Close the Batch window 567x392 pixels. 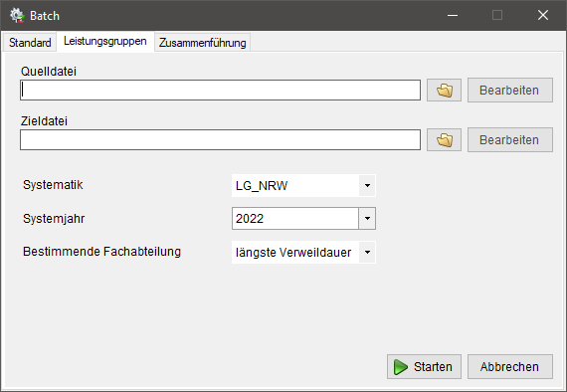pyautogui.click(x=543, y=15)
